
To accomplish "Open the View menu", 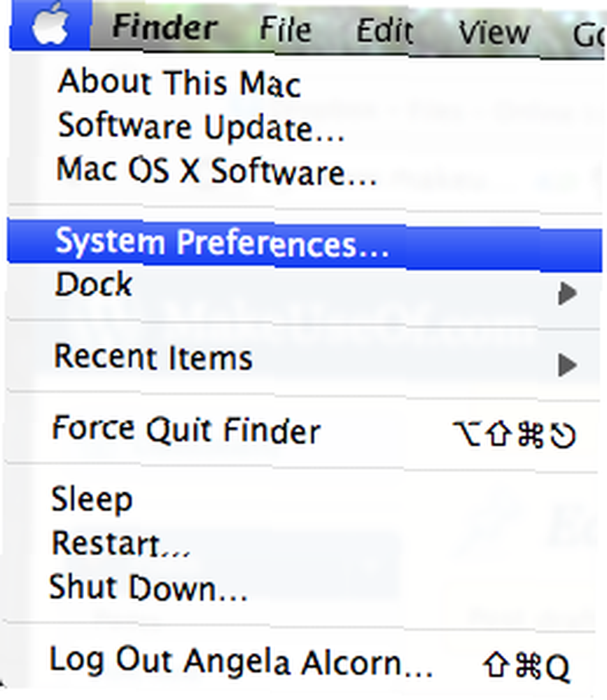I will pyautogui.click(x=494, y=33).
